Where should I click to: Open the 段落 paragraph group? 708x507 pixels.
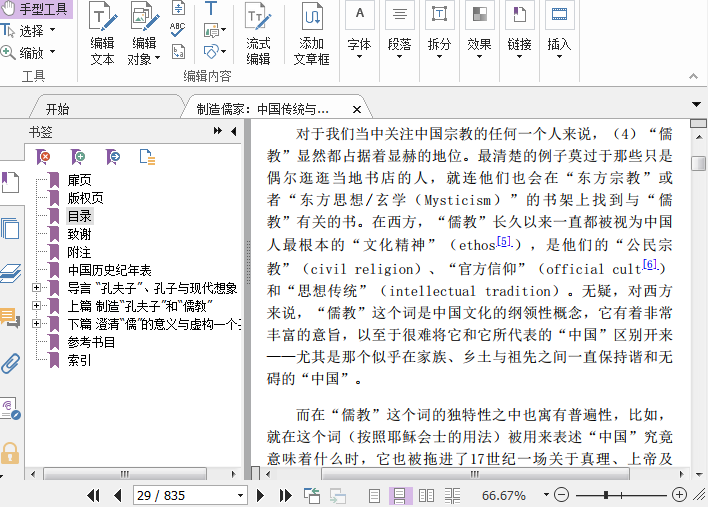[x=400, y=31]
